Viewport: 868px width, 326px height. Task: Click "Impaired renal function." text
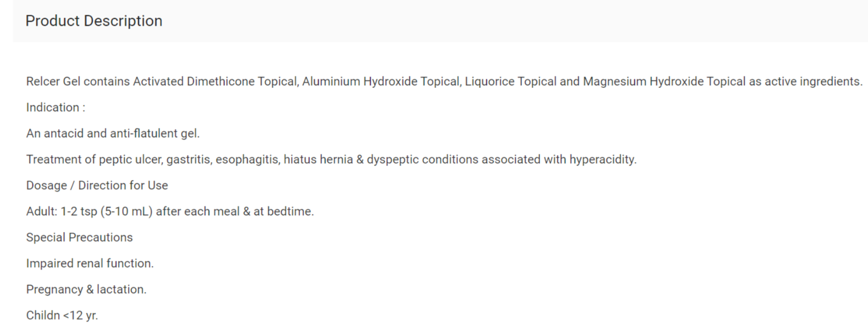click(x=90, y=264)
